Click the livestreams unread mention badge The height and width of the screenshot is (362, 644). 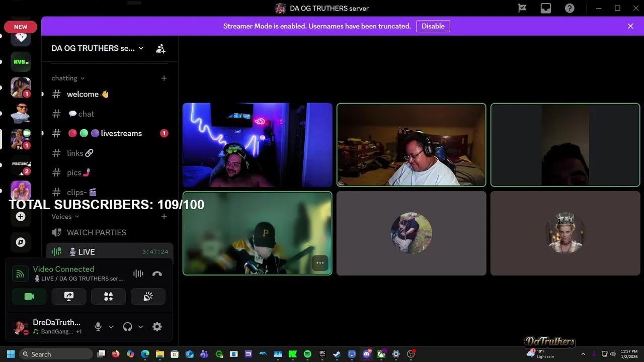point(164,134)
